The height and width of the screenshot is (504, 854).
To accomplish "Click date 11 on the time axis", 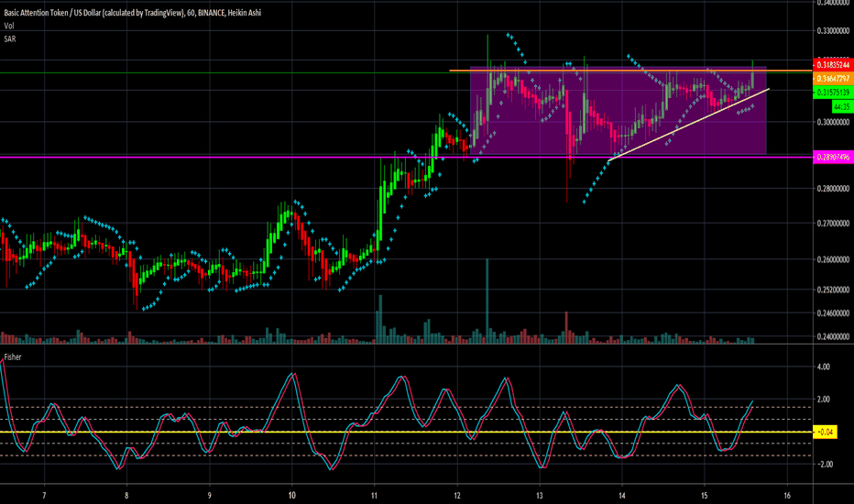I will tap(374, 495).
